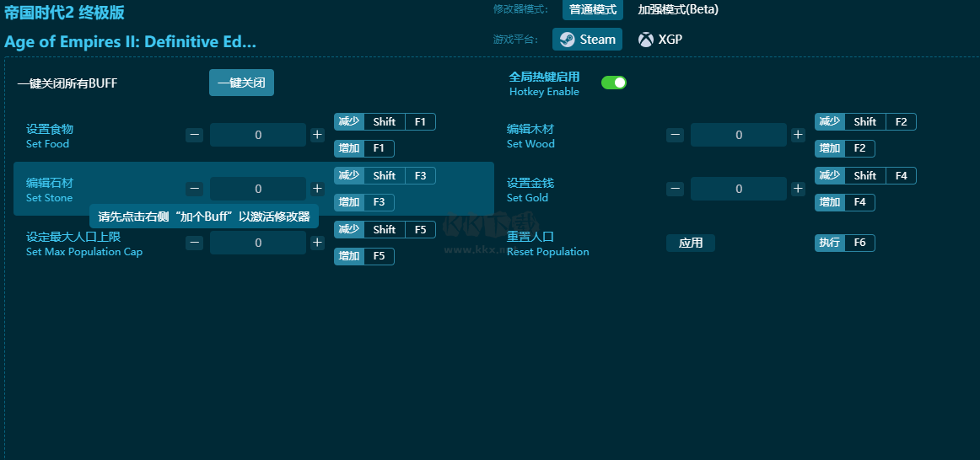This screenshot has height=460, width=980.
Task: Click Shift F4 decrease hotkey for gold
Action: click(x=865, y=175)
